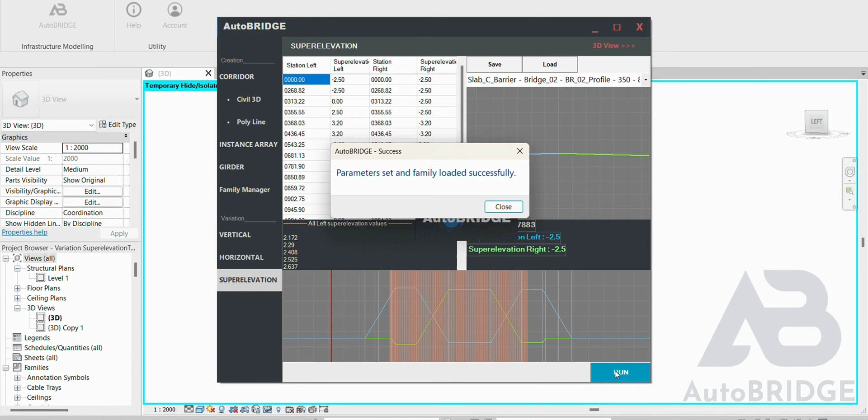
Task: Click the Save button
Action: pyautogui.click(x=495, y=64)
